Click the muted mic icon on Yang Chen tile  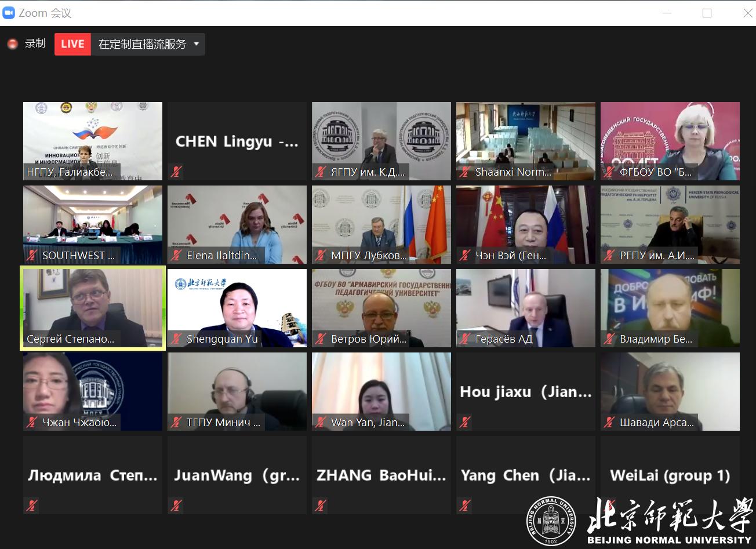click(465, 506)
